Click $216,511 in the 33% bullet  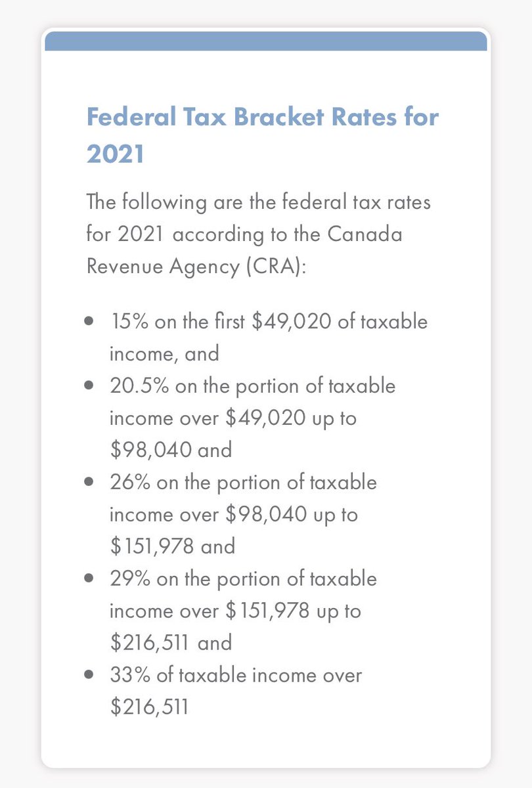tap(148, 707)
